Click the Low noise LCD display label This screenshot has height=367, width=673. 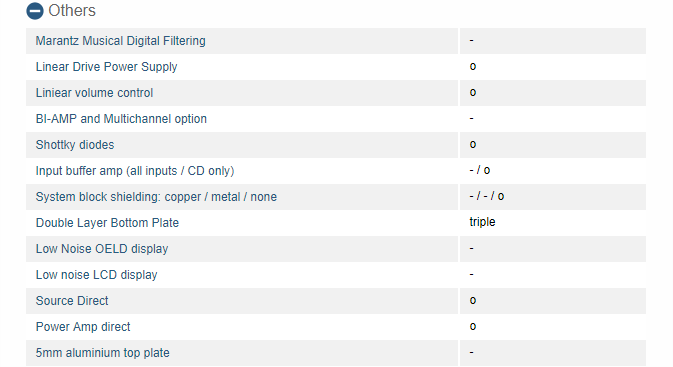(x=97, y=275)
